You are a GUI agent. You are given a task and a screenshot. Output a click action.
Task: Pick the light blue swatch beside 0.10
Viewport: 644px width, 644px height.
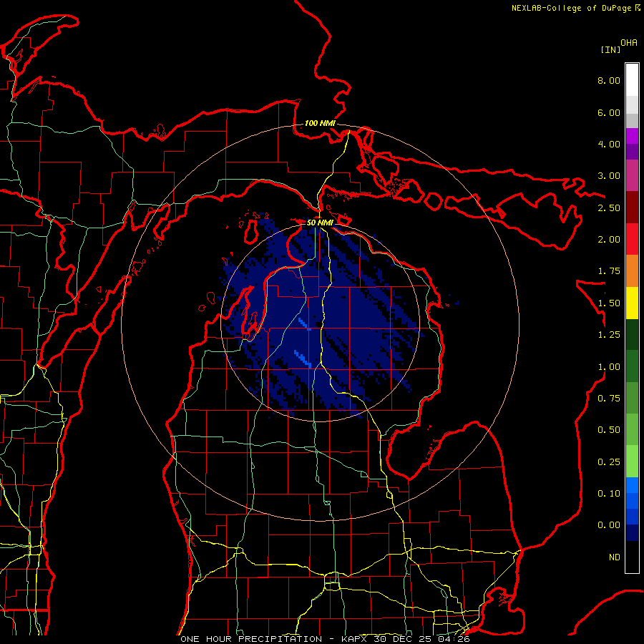[632, 485]
